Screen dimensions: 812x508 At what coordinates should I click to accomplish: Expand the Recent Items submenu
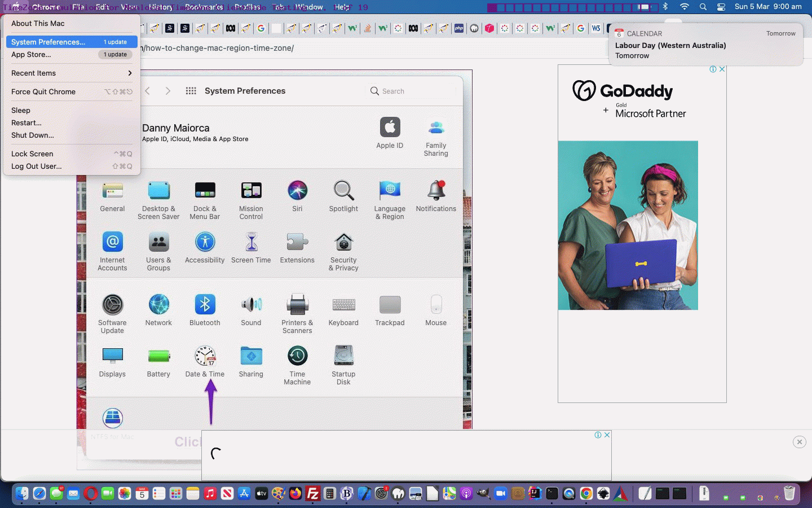(72, 73)
